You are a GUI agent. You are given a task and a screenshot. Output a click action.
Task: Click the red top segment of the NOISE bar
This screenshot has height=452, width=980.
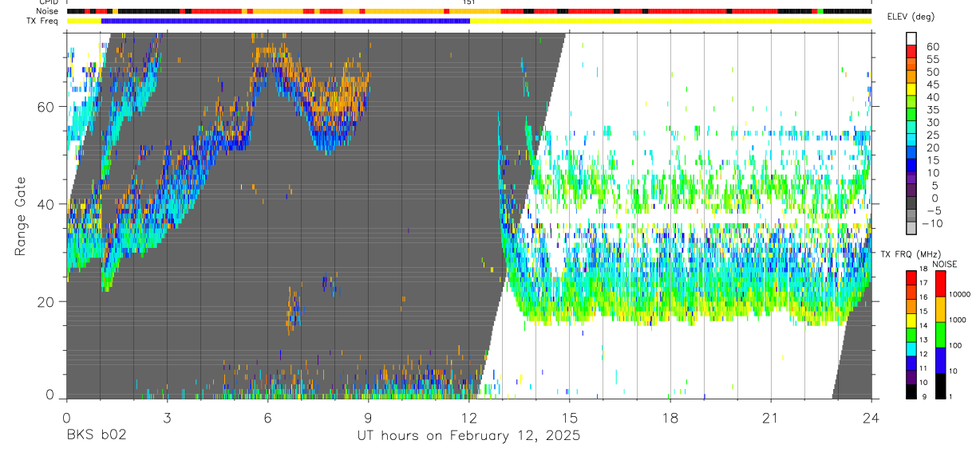pyautogui.click(x=940, y=284)
